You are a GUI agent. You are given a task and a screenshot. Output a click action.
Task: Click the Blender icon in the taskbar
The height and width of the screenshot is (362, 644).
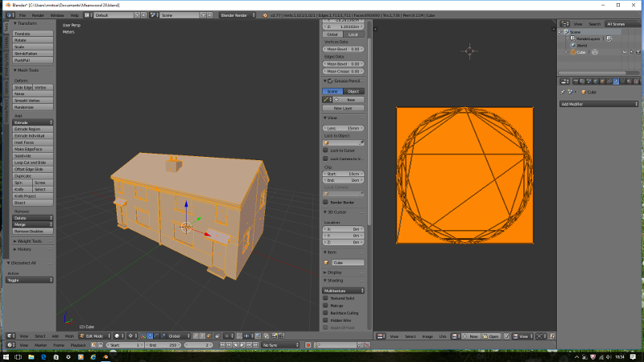[105, 357]
